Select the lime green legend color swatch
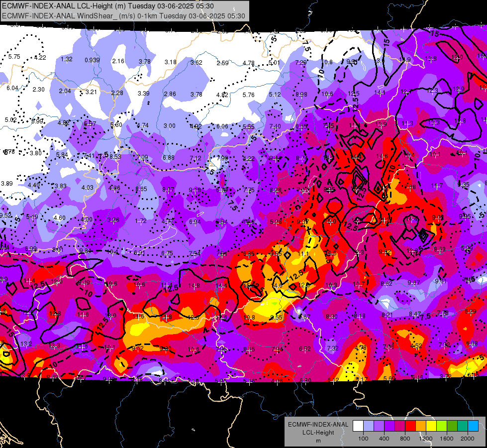Screen dimensions: 487x448 [442, 426]
